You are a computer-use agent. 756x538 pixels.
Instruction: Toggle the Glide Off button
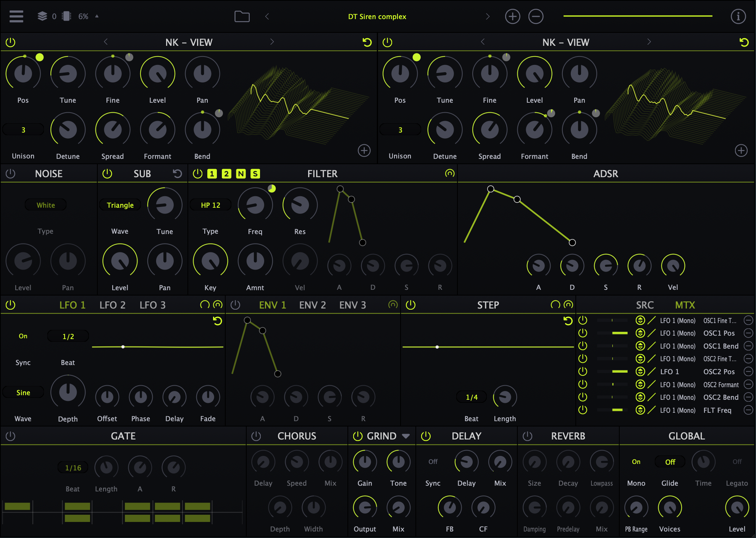[670, 462]
